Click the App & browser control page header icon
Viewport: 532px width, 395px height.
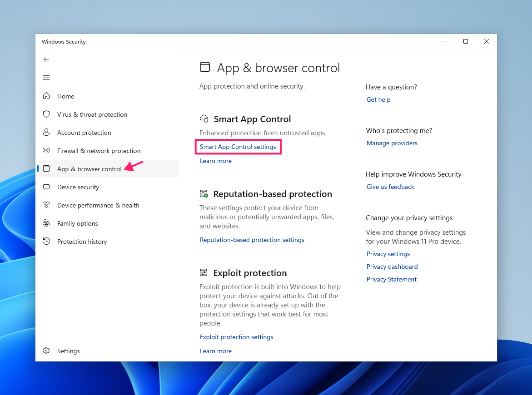tap(205, 67)
